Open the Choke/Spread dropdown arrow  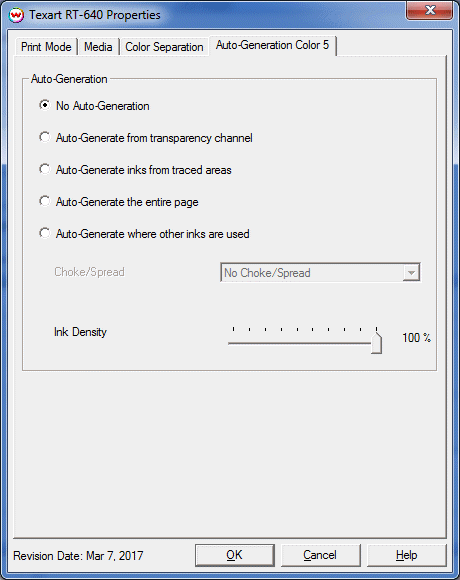pyautogui.click(x=411, y=273)
